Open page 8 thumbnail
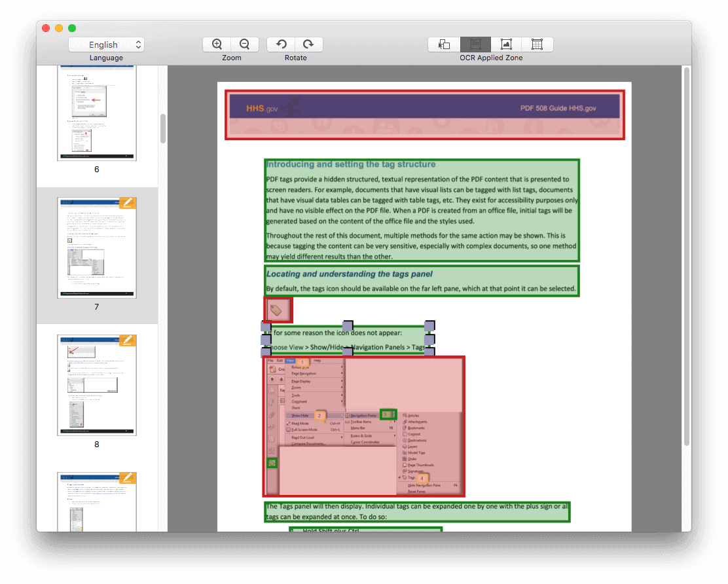 pos(97,385)
